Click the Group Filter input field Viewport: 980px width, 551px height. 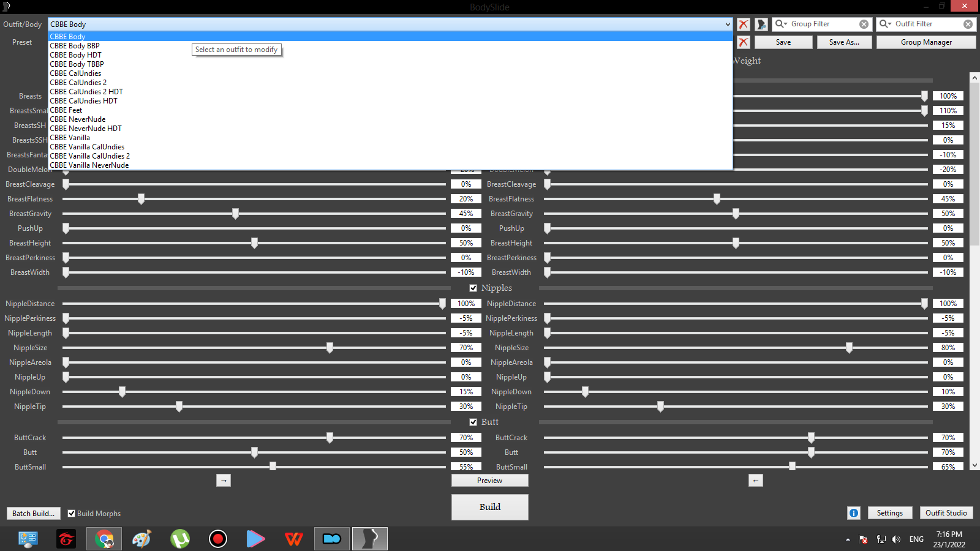click(823, 24)
